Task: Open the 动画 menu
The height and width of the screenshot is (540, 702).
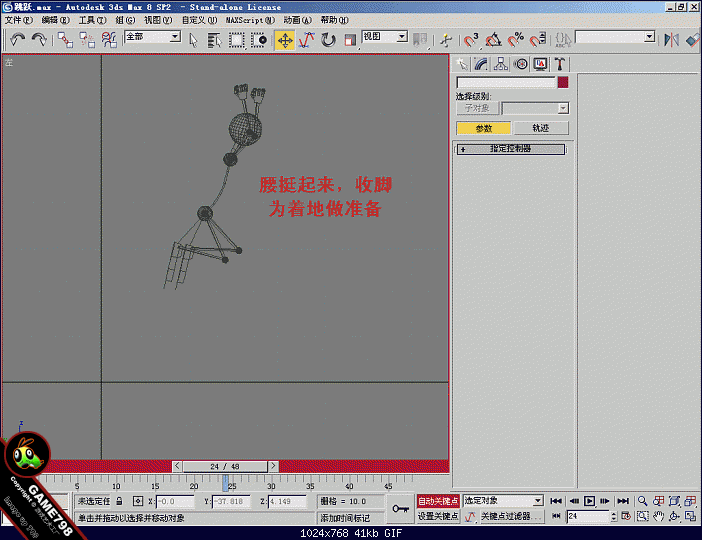Action: pos(297,20)
